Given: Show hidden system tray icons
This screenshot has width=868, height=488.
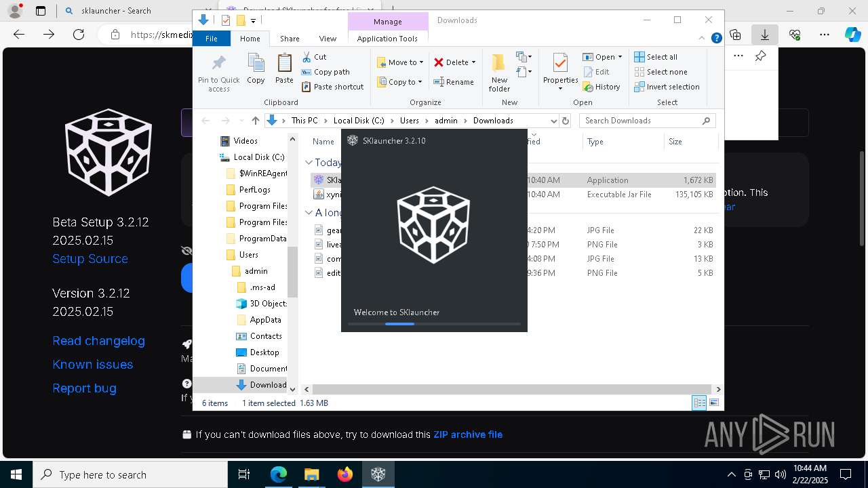Looking at the screenshot, I should click(x=731, y=474).
